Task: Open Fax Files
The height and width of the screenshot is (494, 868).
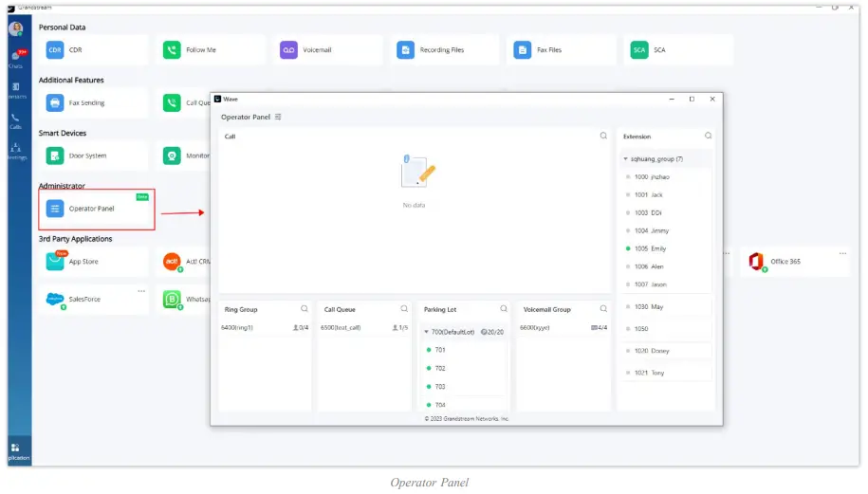Action: click(562, 50)
